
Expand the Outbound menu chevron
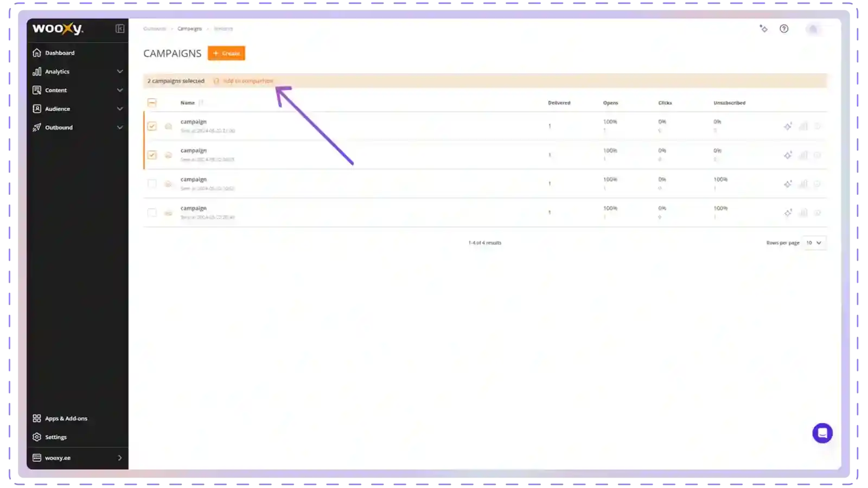coord(120,127)
